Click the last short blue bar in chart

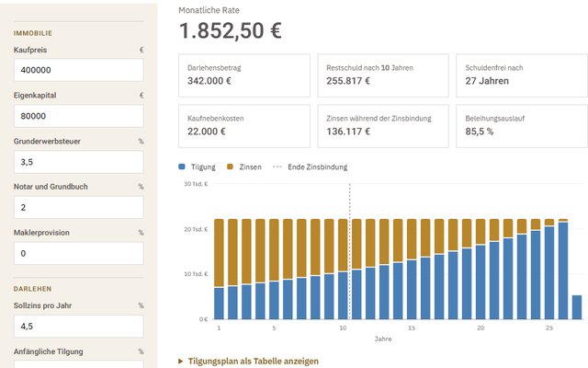click(577, 307)
